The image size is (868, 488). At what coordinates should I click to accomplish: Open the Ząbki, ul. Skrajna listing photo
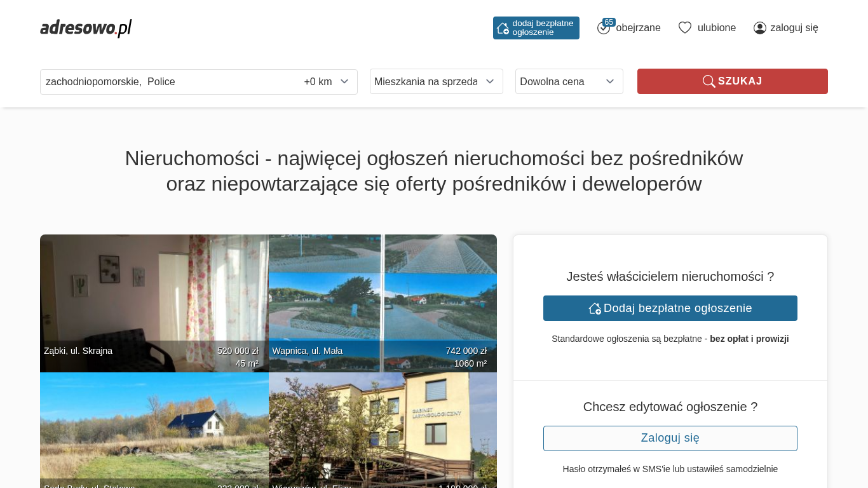pos(154,292)
